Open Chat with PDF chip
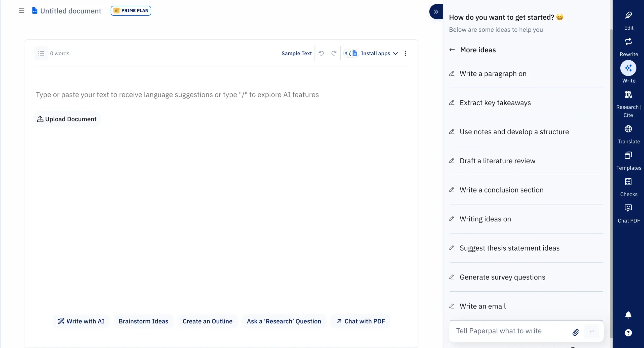Viewport: 644px width, 348px height. [x=360, y=321]
